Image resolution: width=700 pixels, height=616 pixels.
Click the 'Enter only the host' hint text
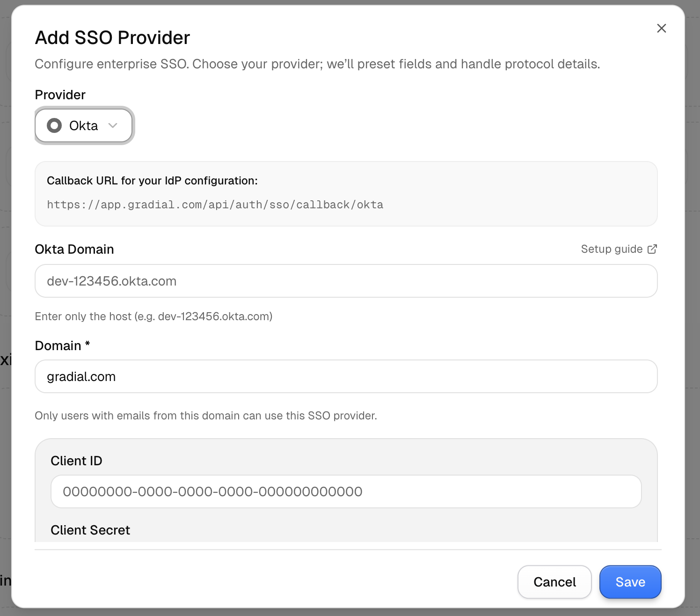(x=153, y=316)
